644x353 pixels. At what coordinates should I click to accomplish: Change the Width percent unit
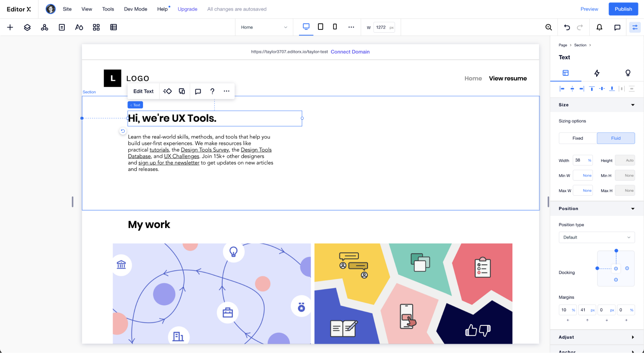point(590,160)
